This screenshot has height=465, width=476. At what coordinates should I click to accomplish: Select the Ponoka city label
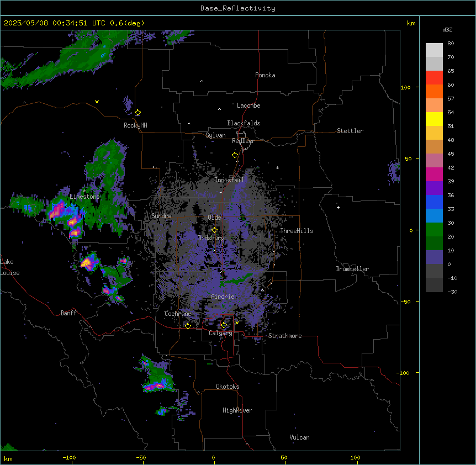[x=265, y=75]
